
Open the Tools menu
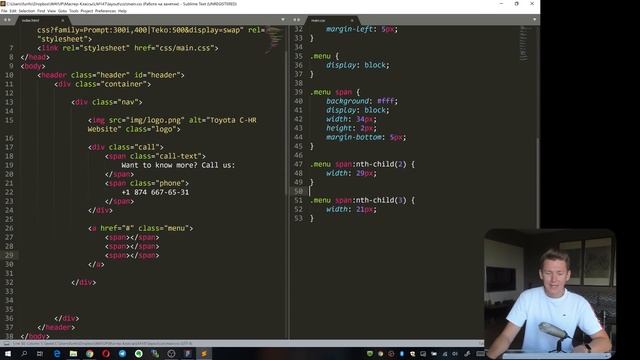[74, 11]
